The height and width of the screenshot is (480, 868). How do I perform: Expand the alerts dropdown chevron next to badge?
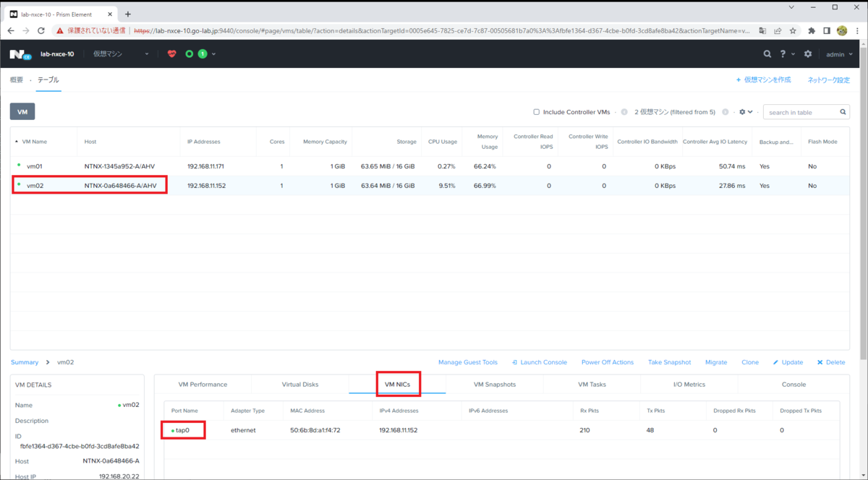pos(213,54)
